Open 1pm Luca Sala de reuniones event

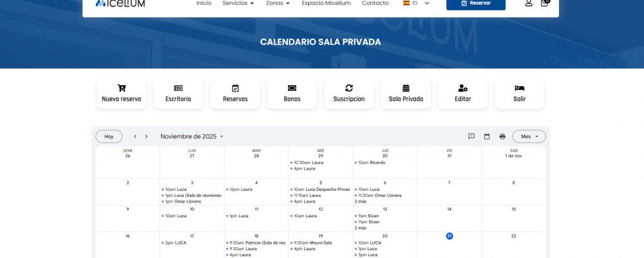(191, 195)
